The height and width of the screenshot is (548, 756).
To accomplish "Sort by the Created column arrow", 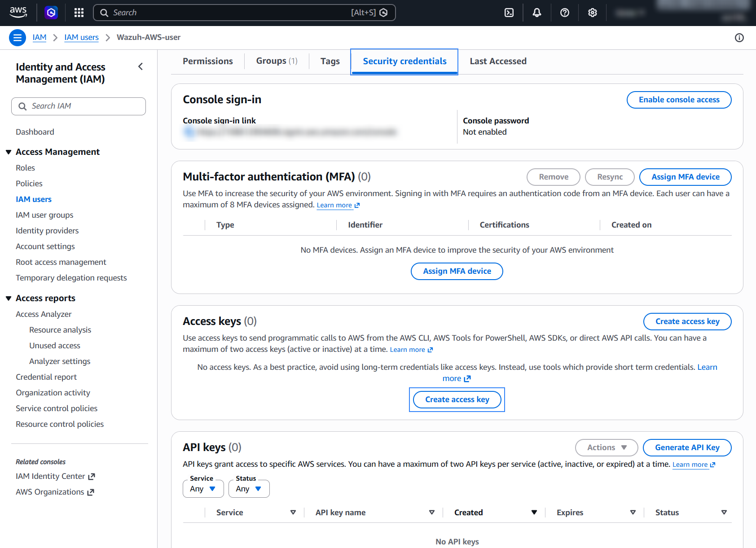I will [534, 513].
